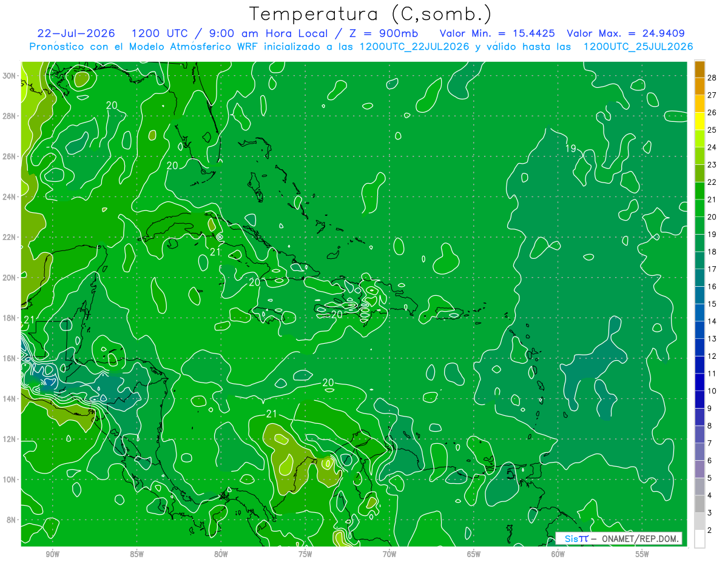Click the legend value 15
This screenshot has width=728, height=562.
[712, 304]
